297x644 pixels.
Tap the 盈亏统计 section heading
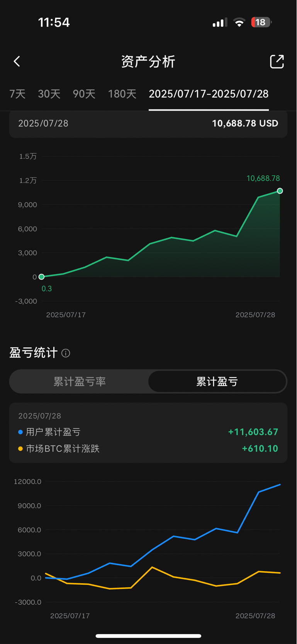pos(34,353)
